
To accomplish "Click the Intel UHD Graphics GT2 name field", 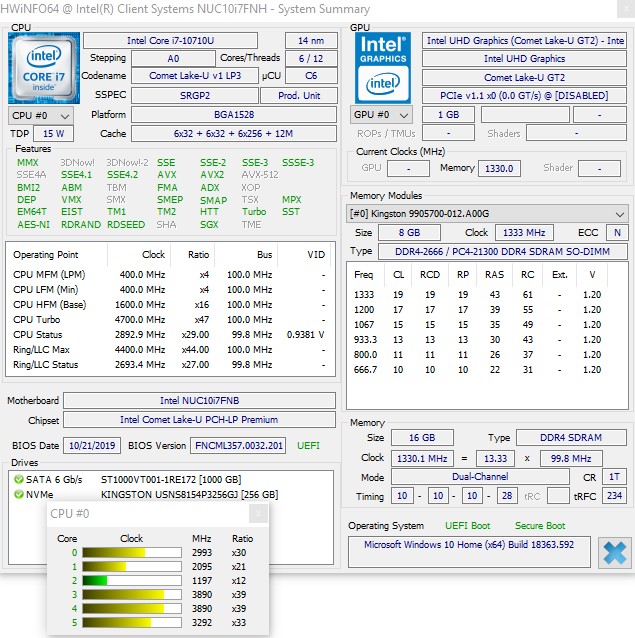I will (524, 41).
